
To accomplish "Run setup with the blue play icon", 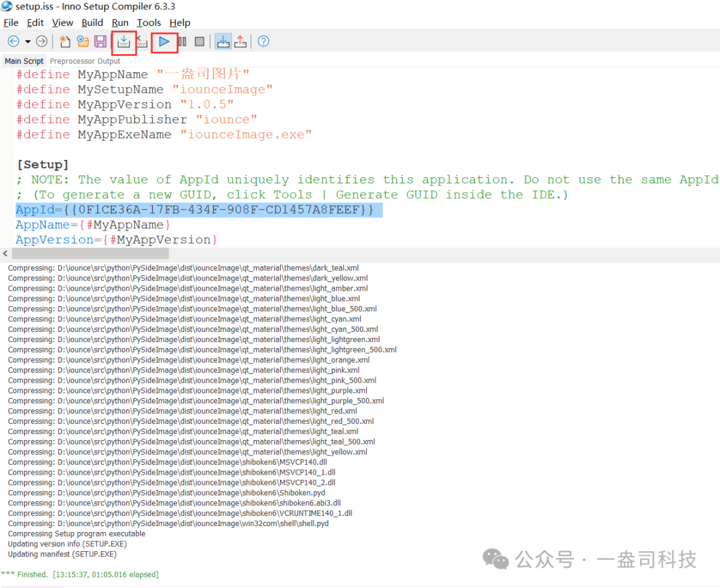I will [164, 42].
